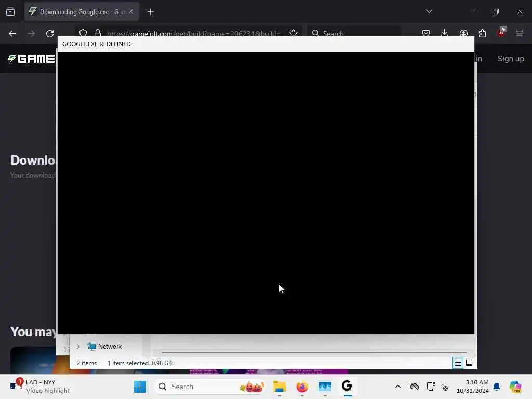
Task: Open the Photos app on taskbar
Action: coord(325,387)
